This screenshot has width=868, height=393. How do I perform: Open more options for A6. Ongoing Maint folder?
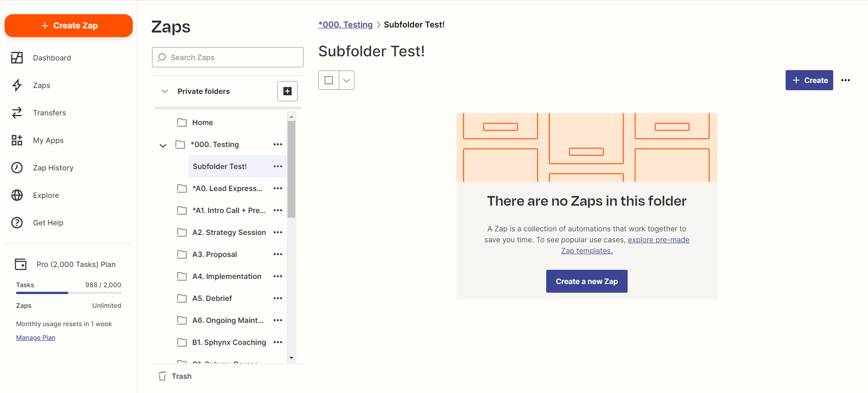(278, 320)
